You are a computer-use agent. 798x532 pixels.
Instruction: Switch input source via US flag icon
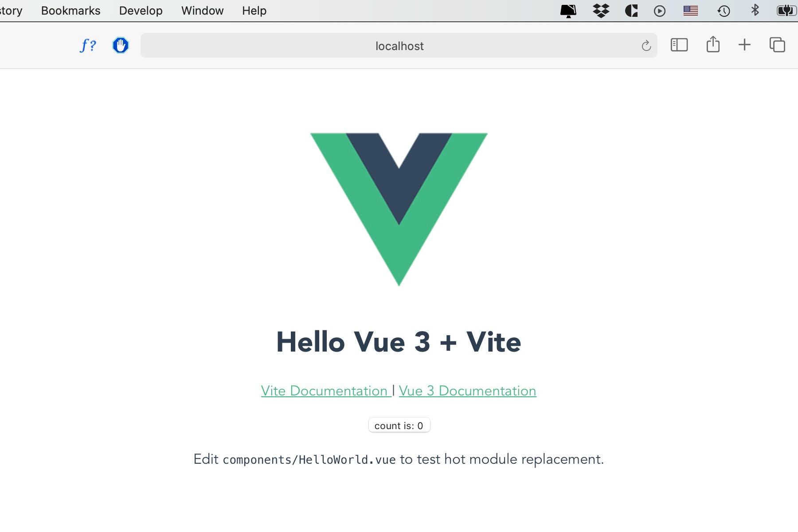point(691,11)
